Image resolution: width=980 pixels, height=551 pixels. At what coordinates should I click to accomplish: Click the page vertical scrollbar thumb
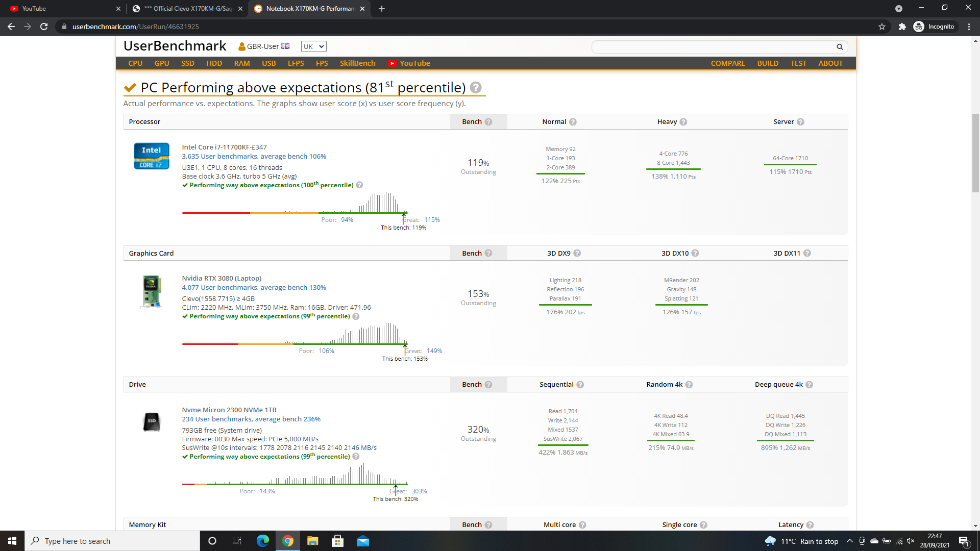tap(975, 153)
